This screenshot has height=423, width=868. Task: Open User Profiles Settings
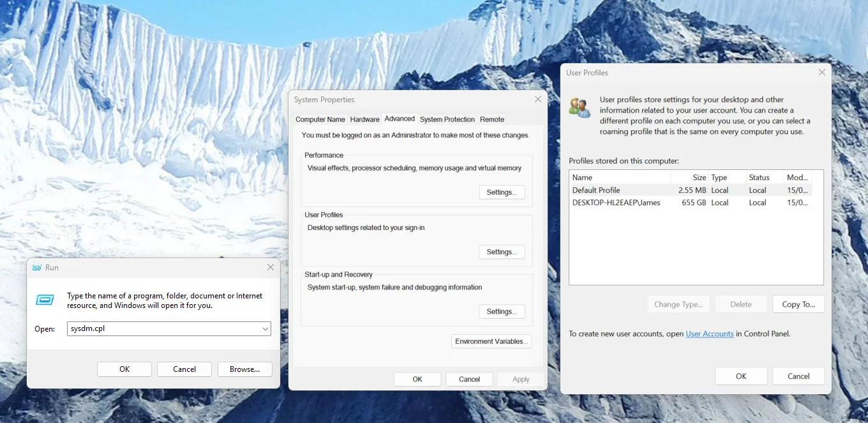pyautogui.click(x=502, y=251)
